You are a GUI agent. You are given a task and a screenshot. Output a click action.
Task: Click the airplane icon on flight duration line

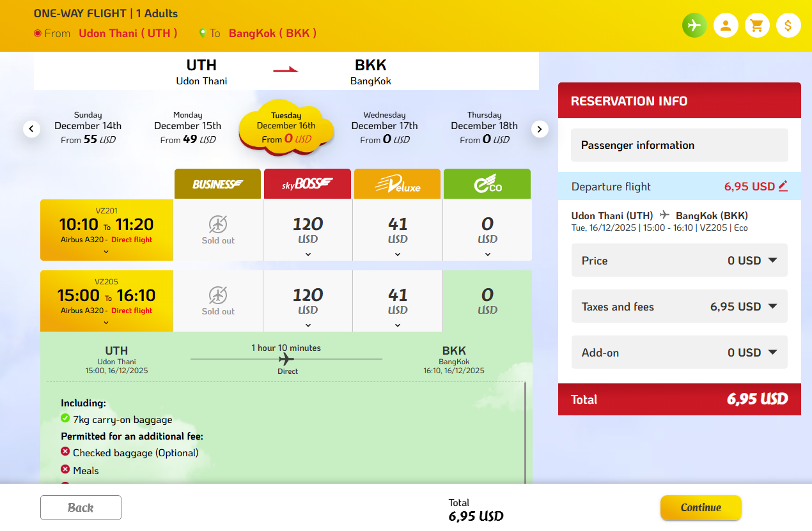[286, 359]
